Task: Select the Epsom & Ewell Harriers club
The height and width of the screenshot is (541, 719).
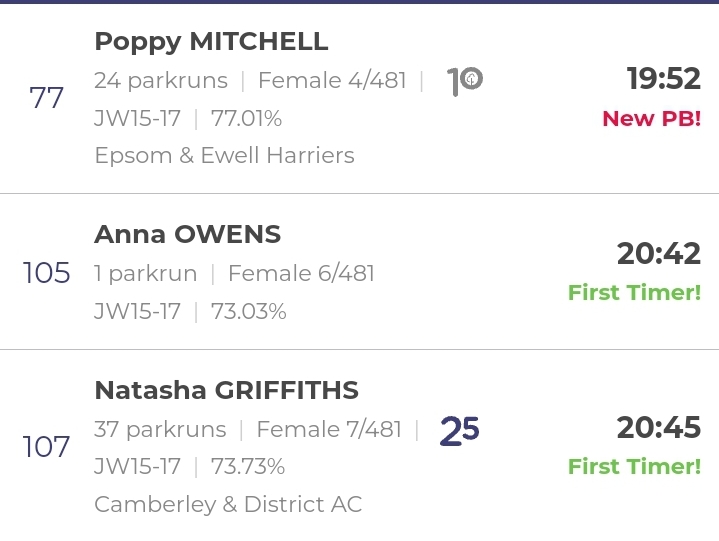Action: pos(225,155)
